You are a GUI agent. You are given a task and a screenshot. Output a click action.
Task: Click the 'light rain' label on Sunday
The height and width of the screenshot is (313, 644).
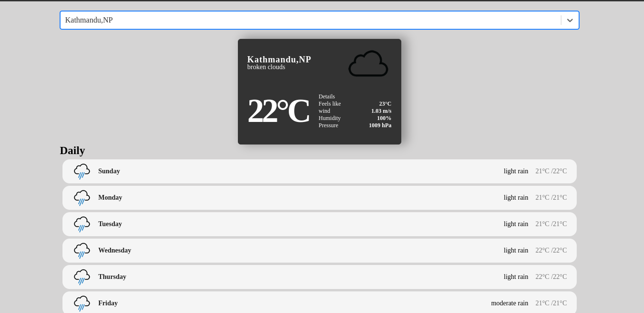coord(516,171)
